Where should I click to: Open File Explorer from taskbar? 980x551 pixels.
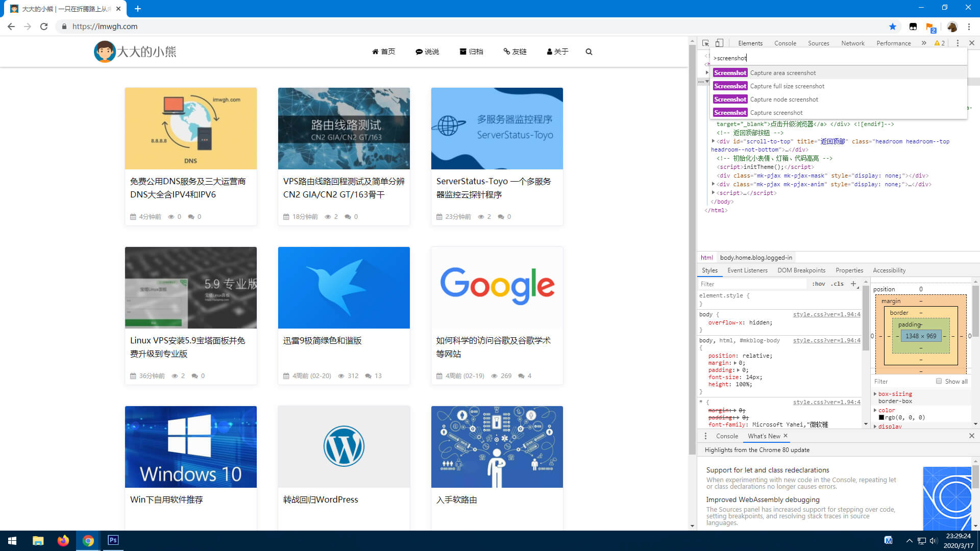[x=38, y=541]
